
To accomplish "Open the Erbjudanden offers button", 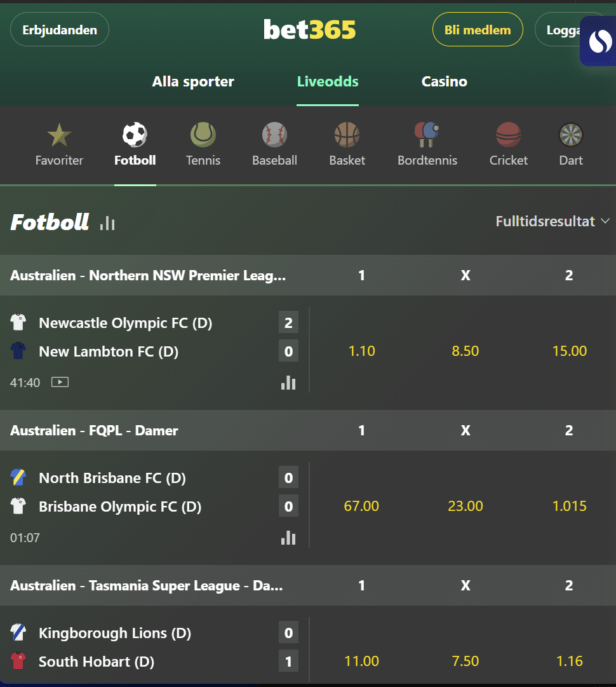I will coord(60,30).
